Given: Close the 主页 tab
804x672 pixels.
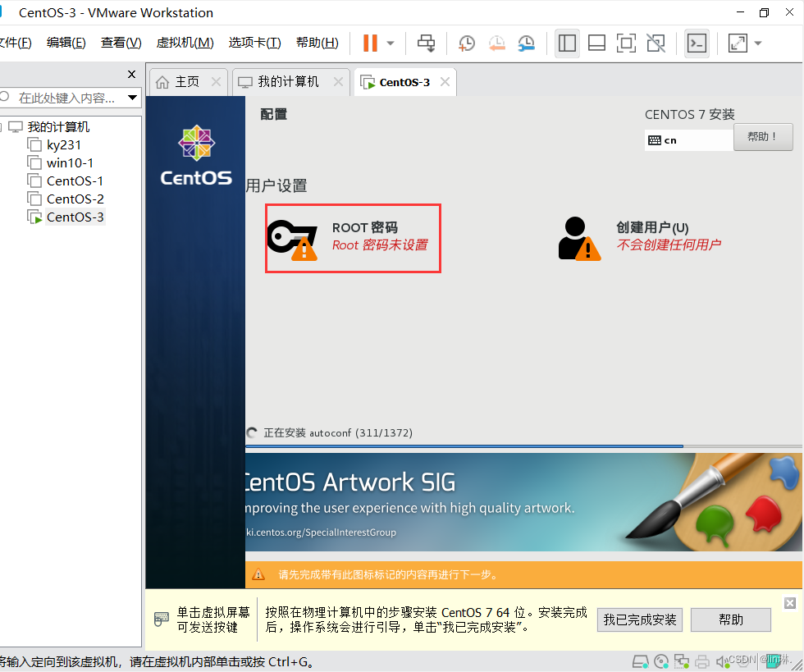Looking at the screenshot, I should [x=217, y=81].
